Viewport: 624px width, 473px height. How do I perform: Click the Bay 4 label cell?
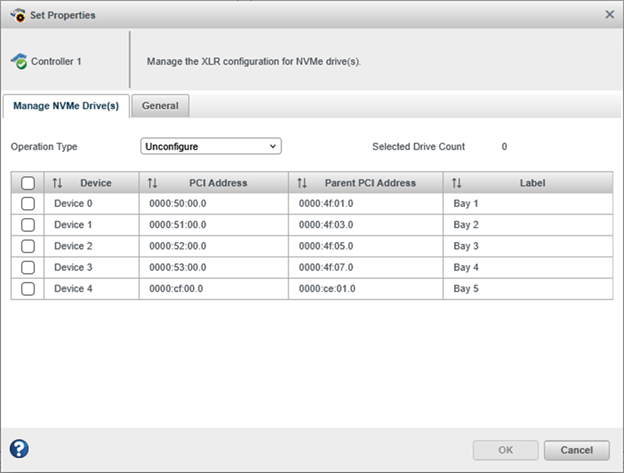(x=467, y=267)
